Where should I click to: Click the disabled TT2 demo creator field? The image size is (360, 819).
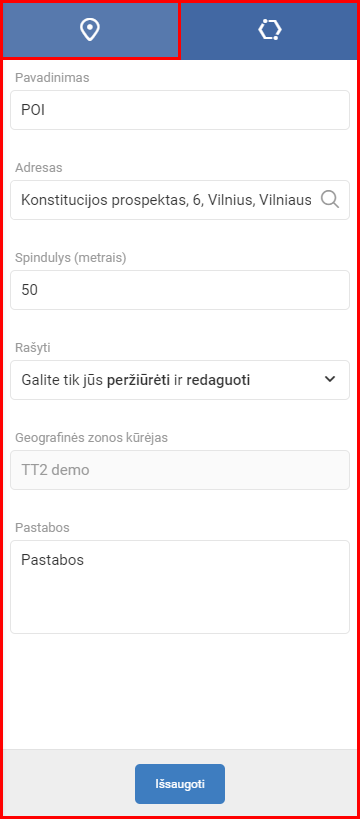point(180,470)
